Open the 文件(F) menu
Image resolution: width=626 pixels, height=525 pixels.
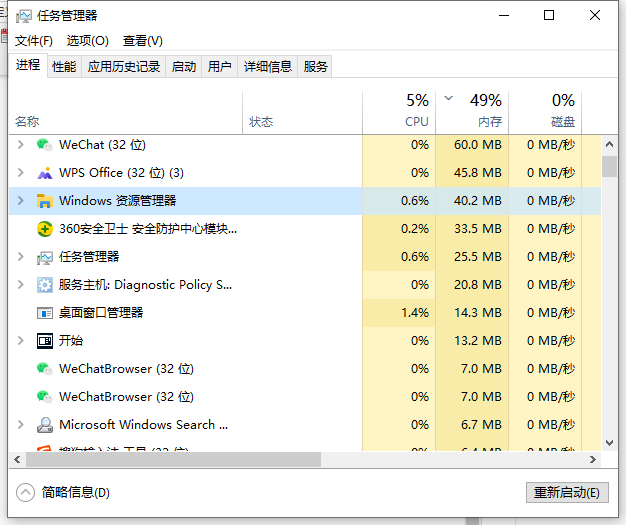(x=34, y=41)
